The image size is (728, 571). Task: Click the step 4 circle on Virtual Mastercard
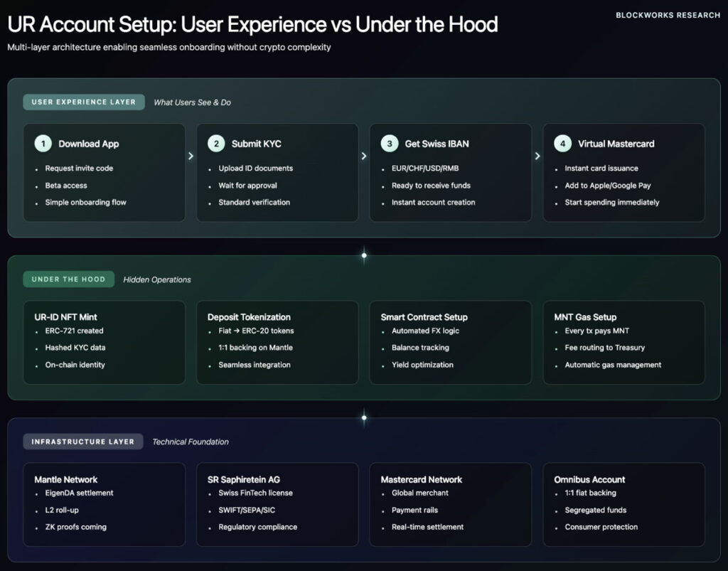(563, 144)
